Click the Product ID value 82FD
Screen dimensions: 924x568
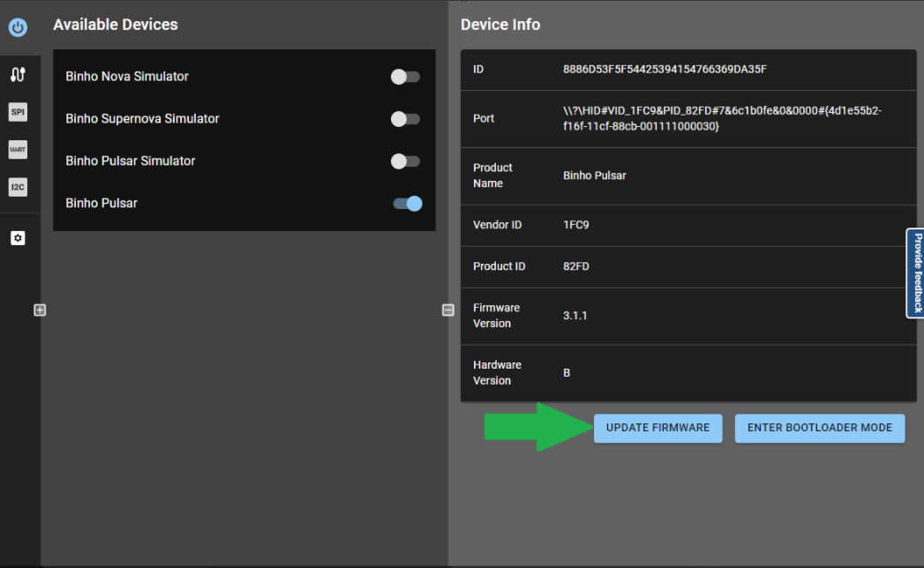click(x=575, y=266)
